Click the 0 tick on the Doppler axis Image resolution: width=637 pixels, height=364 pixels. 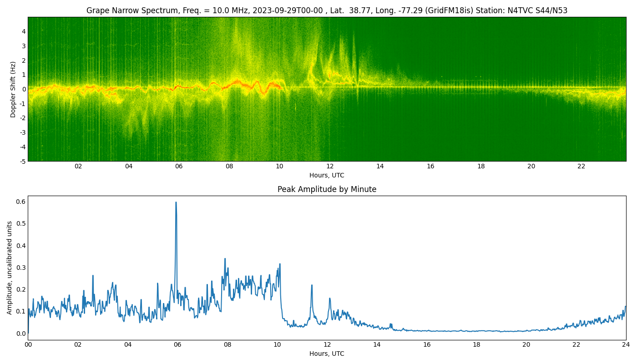pyautogui.click(x=23, y=89)
